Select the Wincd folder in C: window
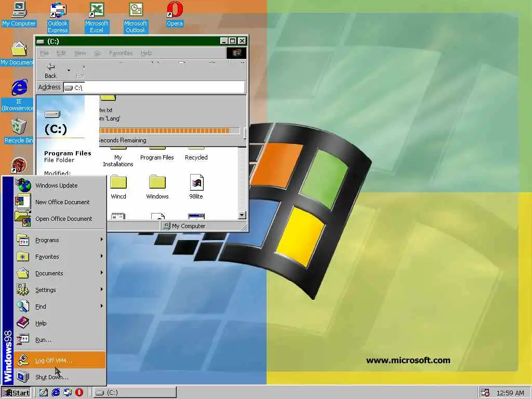The width and height of the screenshot is (532, 399). [118, 187]
